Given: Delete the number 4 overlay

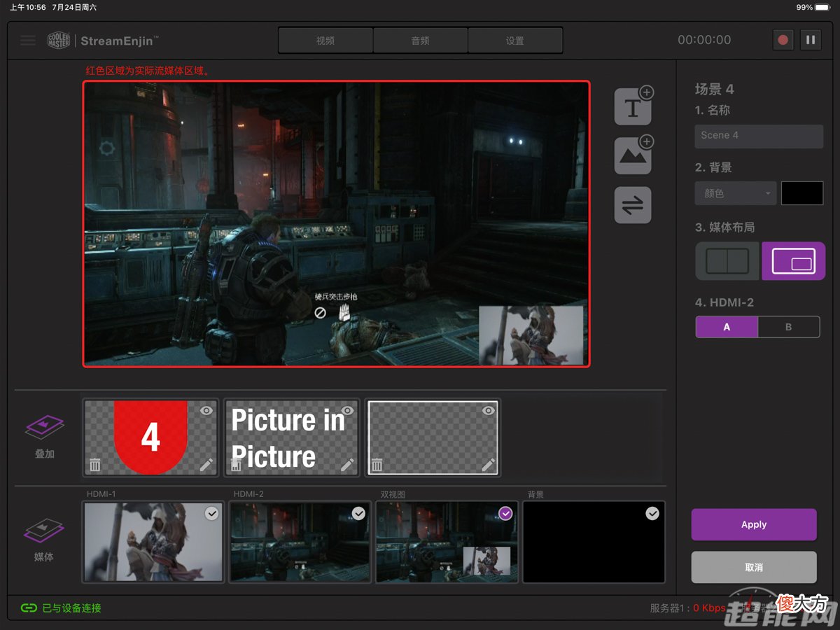Looking at the screenshot, I should [x=95, y=464].
